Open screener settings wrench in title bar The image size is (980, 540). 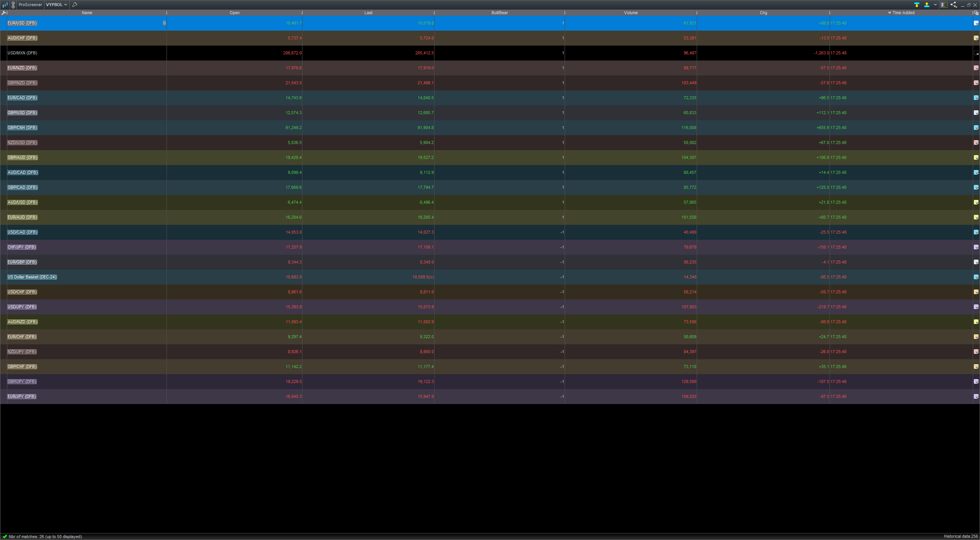[75, 5]
